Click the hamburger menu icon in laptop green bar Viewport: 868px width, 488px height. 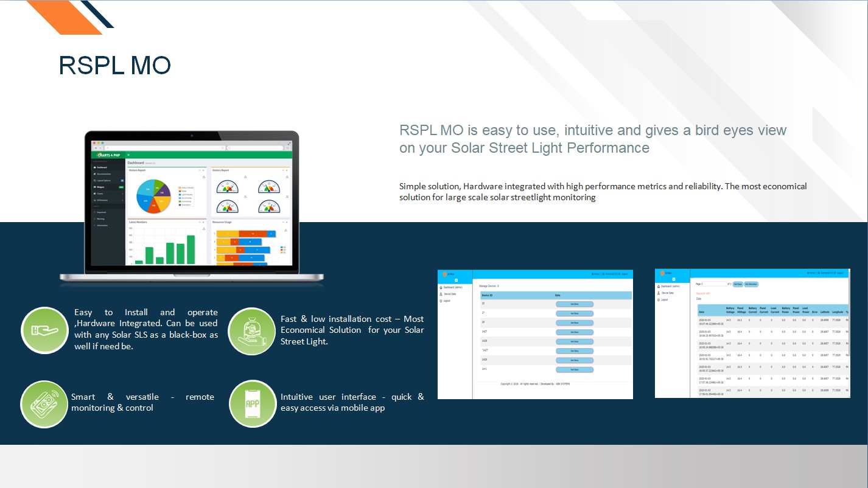pos(128,155)
